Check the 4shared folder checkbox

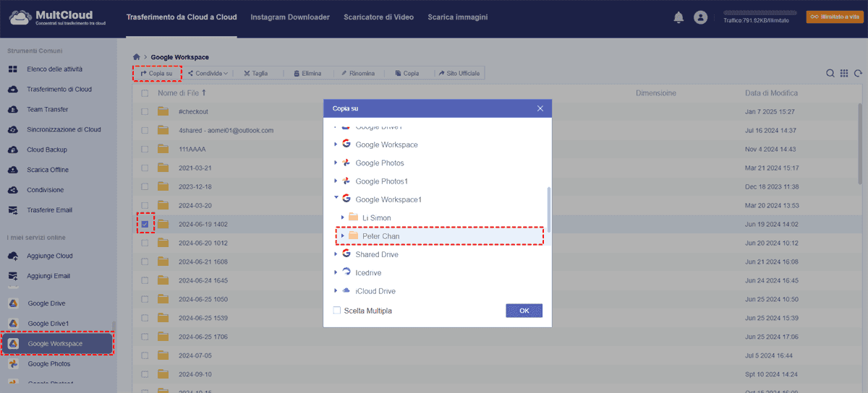(145, 130)
